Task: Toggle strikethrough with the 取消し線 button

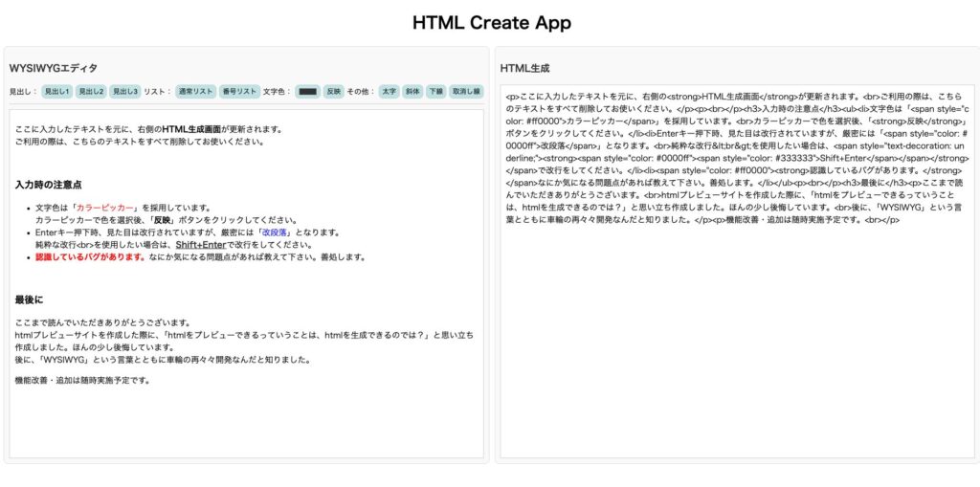Action: click(466, 91)
